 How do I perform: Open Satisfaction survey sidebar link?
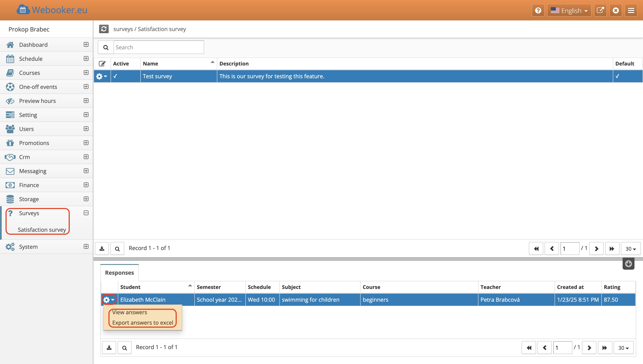click(42, 229)
